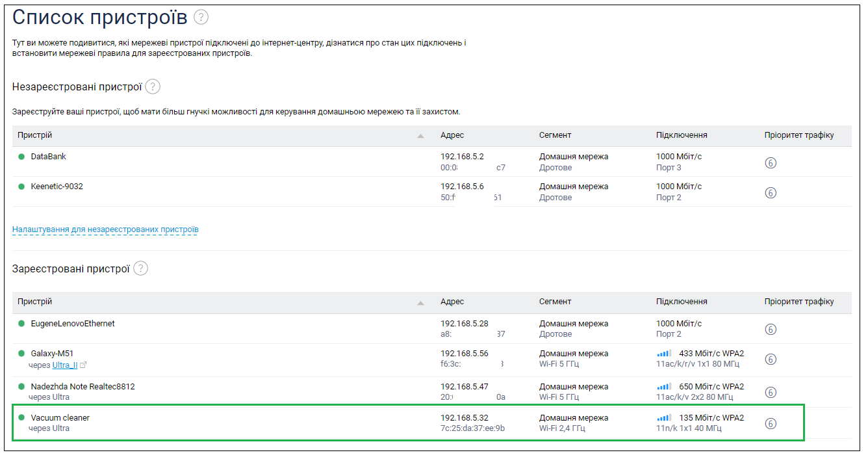
Task: Sort registered devices using the arrow
Action: point(420,302)
